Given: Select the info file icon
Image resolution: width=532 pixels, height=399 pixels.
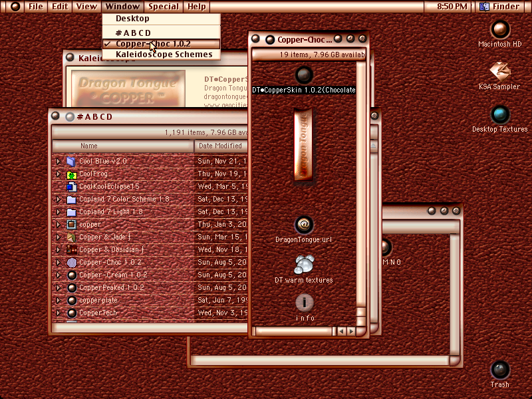Looking at the screenshot, I should (304, 303).
